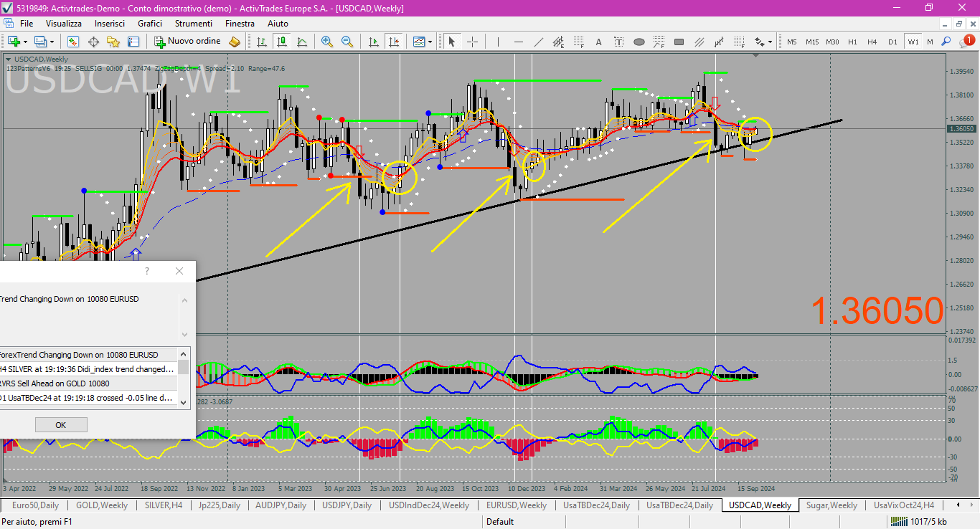This screenshot has width=980, height=529.
Task: Open the chat notifications bubble icon
Action: 966,42
